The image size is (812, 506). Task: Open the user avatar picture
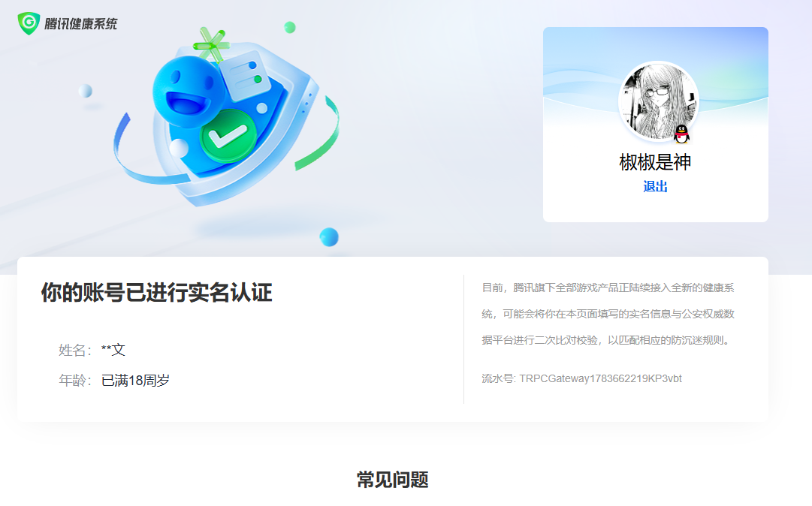click(658, 101)
